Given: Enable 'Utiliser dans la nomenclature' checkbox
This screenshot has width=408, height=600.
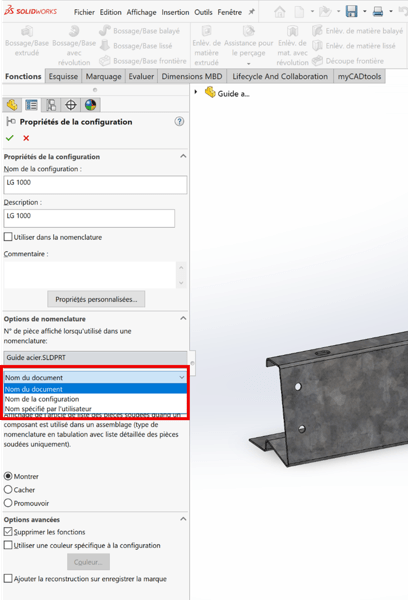Looking at the screenshot, I should click(x=8, y=237).
